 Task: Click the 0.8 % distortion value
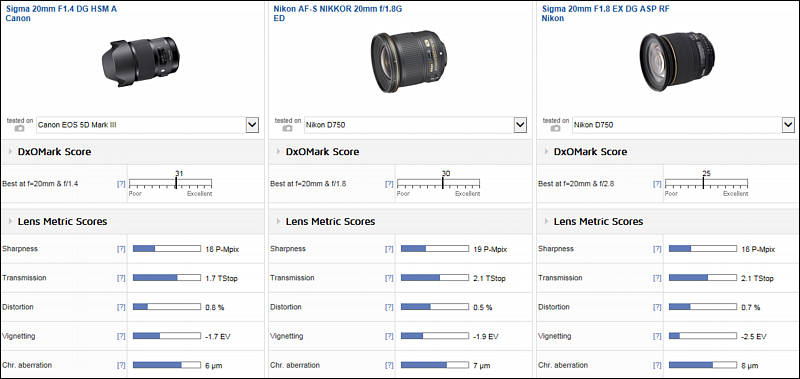(215, 308)
